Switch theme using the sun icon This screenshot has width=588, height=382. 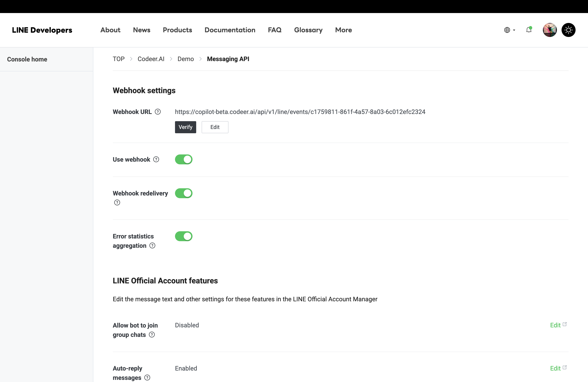tap(569, 30)
